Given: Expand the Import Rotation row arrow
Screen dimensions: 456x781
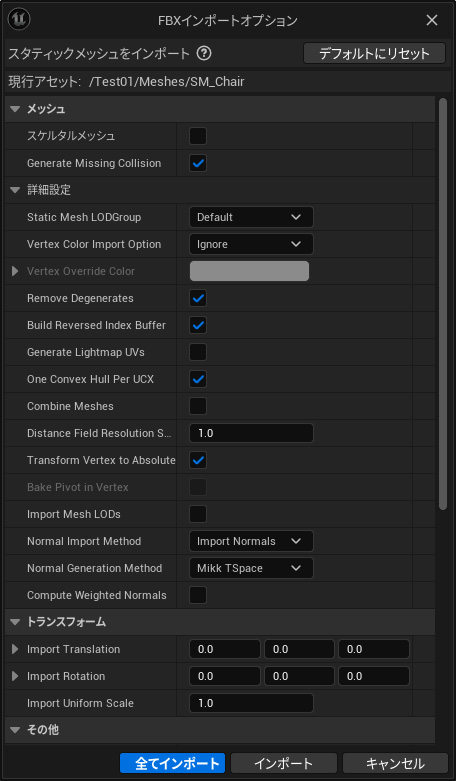Looking at the screenshot, I should coord(15,676).
